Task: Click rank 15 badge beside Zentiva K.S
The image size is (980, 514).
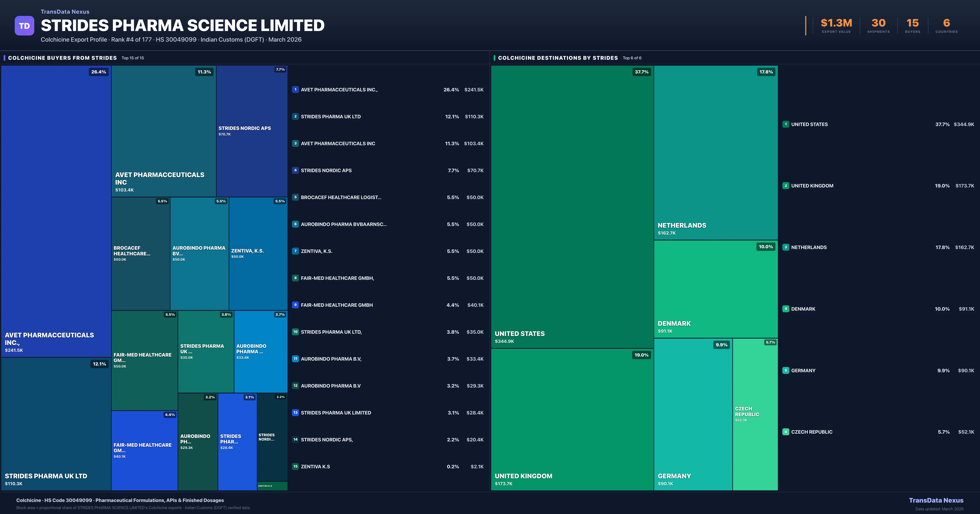Action: click(x=295, y=466)
